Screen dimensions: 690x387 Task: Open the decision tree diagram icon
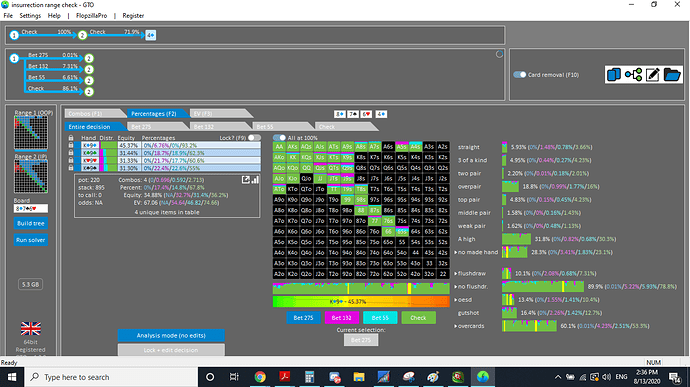click(633, 75)
